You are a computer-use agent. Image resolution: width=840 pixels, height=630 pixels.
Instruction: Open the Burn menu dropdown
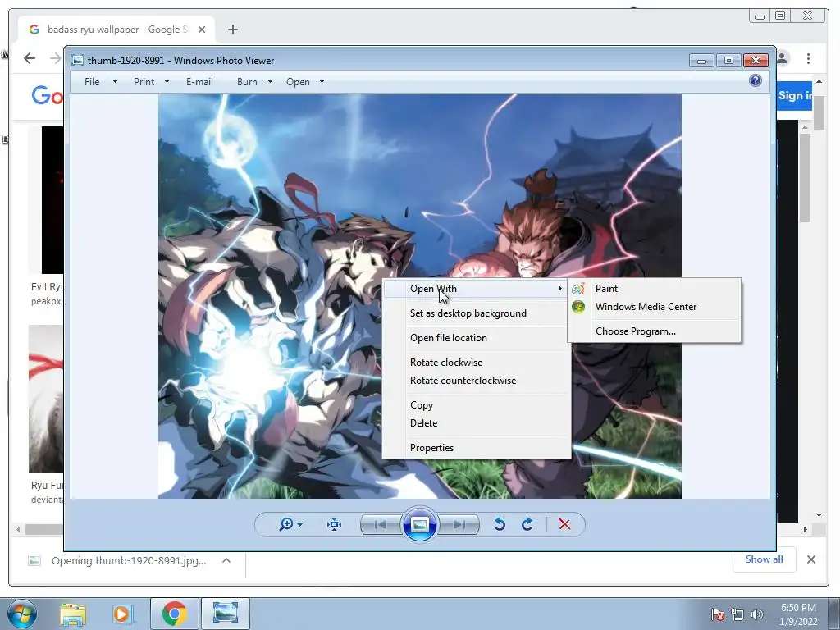254,82
